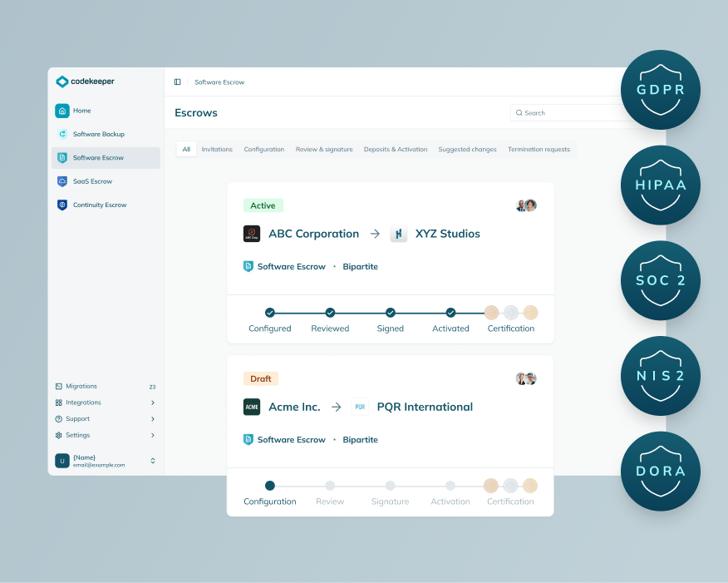Image resolution: width=728 pixels, height=583 pixels.
Task: Click the search magnifier icon
Action: [x=519, y=113]
